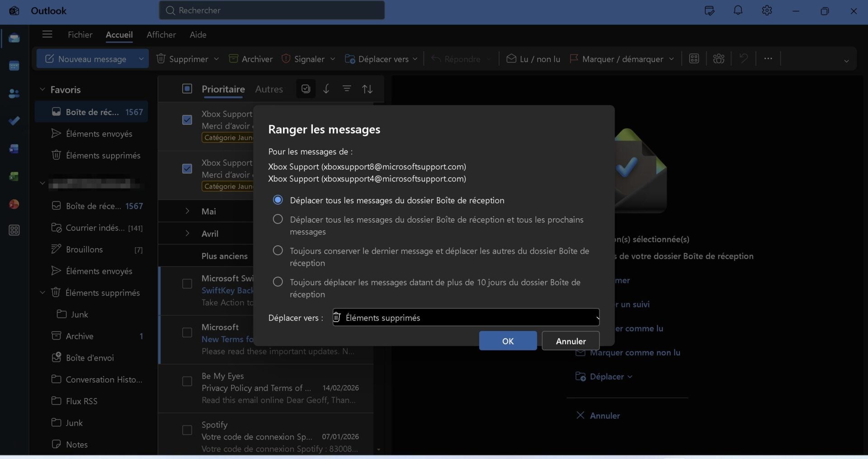
Task: Toggle the select-all checkbox in list header
Action: click(187, 89)
